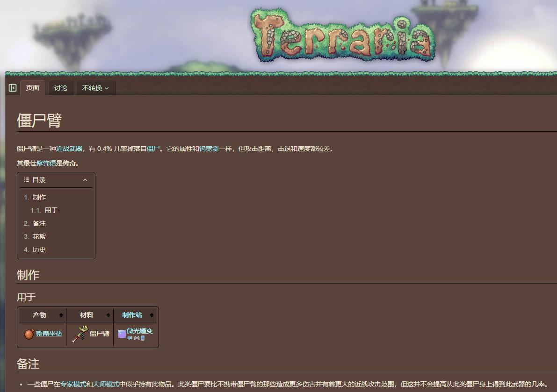Open the 近战武器 link

(69, 149)
